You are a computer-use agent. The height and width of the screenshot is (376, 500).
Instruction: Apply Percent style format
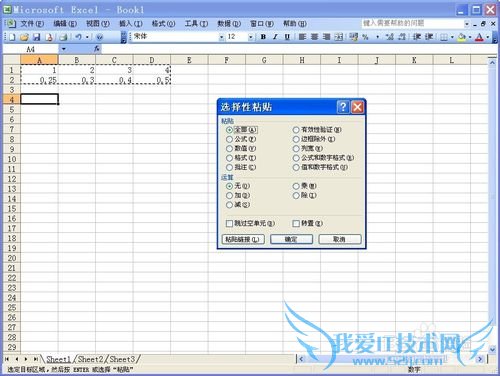click(365, 37)
